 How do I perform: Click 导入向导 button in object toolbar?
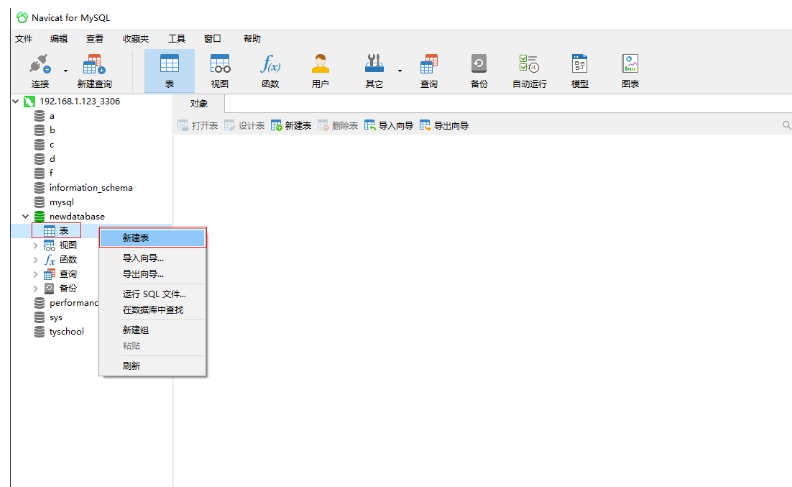coord(388,126)
